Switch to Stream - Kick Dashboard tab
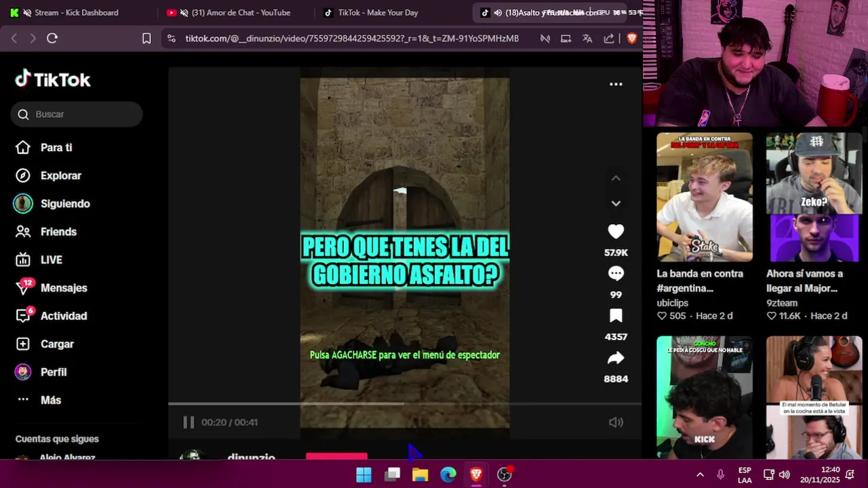The image size is (868, 488). click(x=77, y=12)
